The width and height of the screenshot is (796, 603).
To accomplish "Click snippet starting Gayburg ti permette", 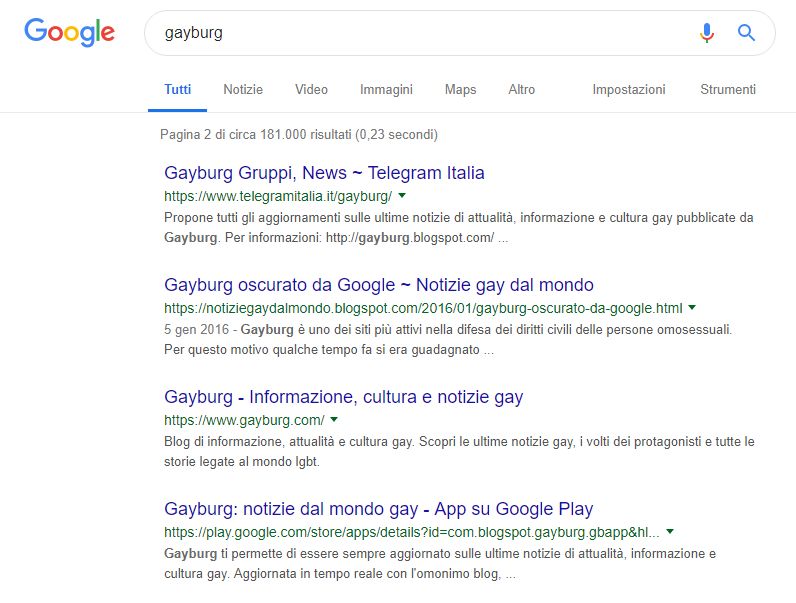I will 440,563.
